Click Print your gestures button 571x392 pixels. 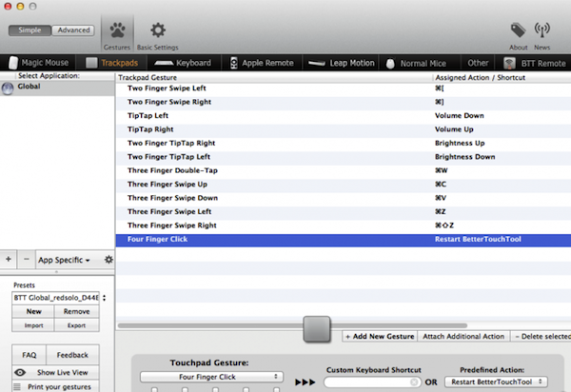(55, 386)
